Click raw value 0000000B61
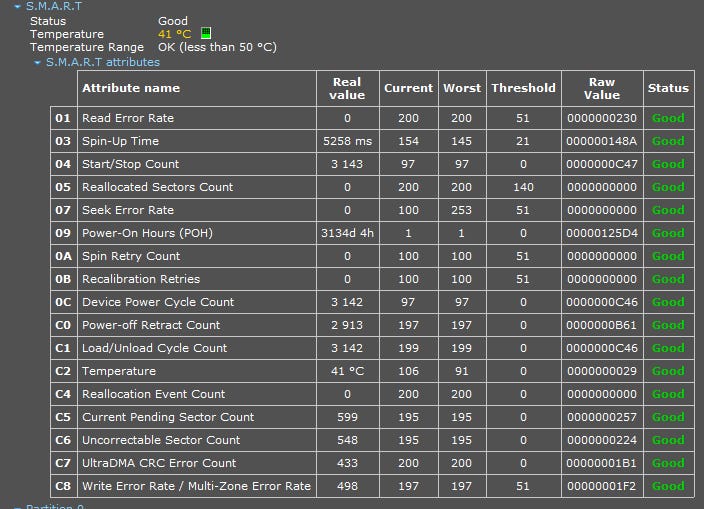 (602, 325)
